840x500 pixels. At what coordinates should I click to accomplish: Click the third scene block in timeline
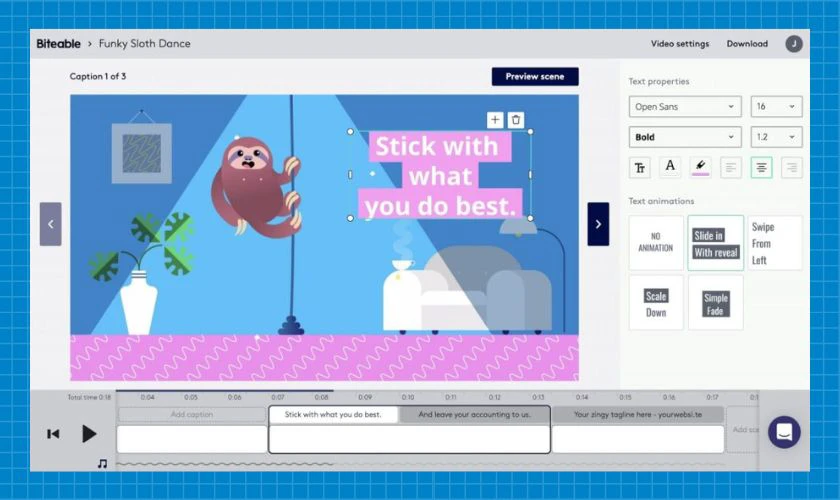[x=638, y=439]
